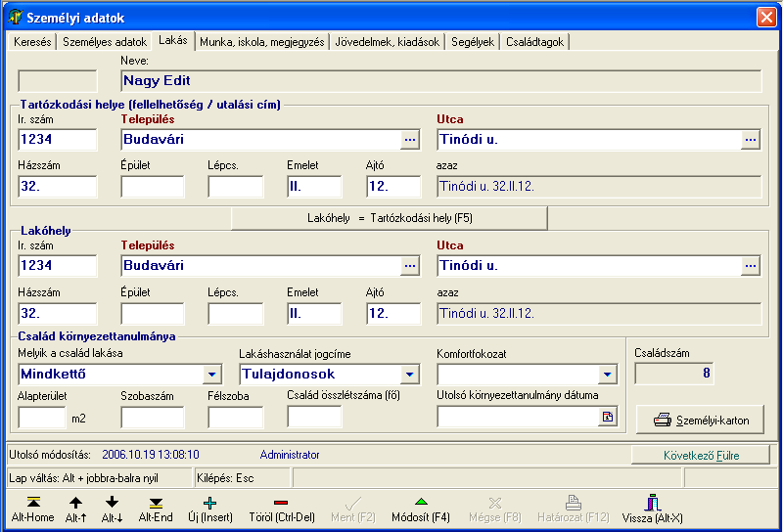Add new record with Új (Insert)

(x=210, y=510)
